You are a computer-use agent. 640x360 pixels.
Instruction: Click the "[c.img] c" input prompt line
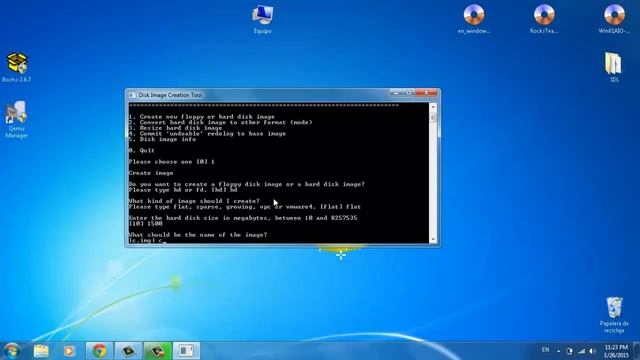point(147,240)
